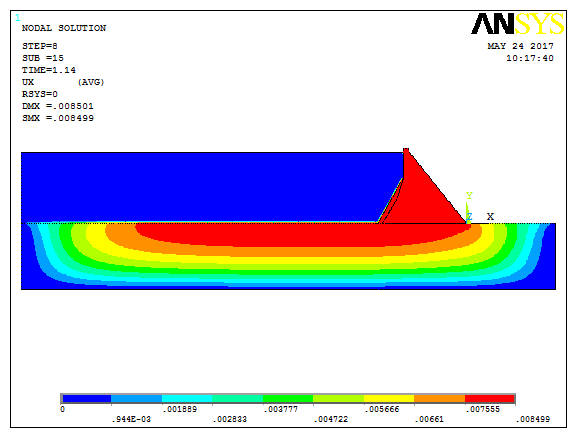Click the blue reservoir water region
Image resolution: width=584 pixels, height=438 pixels.
[201, 186]
